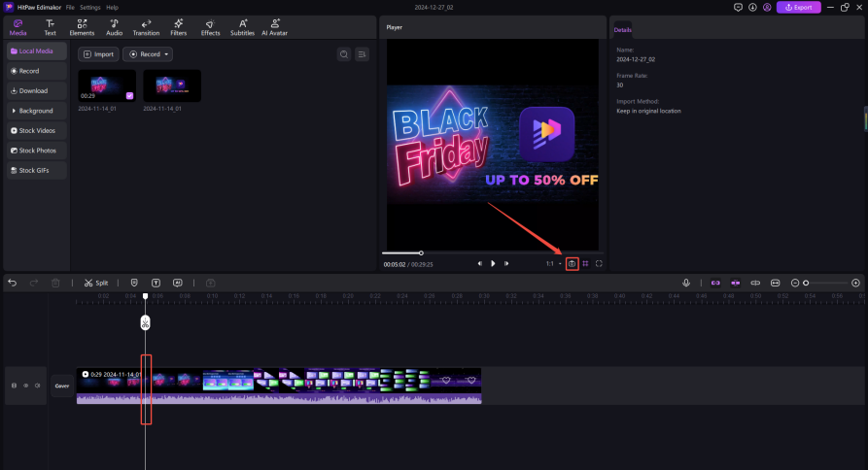
Task: Click the snapshot camera icon in the player
Action: tap(572, 263)
